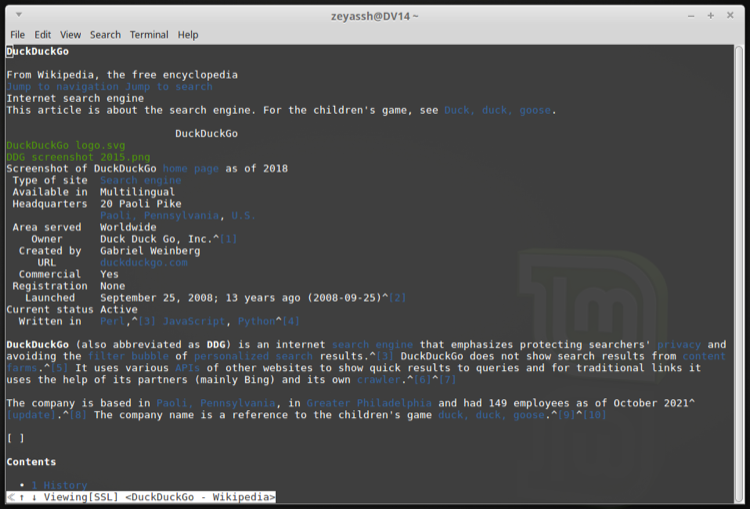750x509 pixels.
Task: Open 'DDG screenshot 2015.png' image link
Action: point(78,157)
